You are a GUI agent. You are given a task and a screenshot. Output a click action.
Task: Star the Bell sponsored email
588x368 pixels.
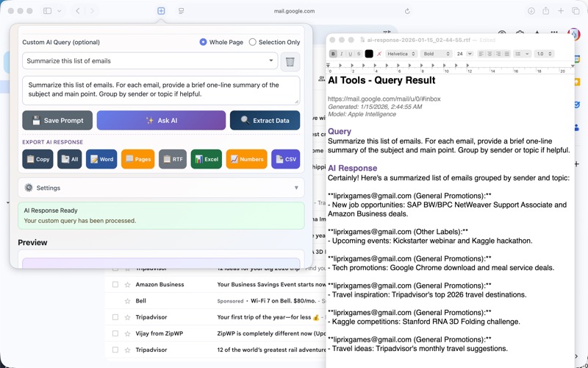tap(127, 301)
